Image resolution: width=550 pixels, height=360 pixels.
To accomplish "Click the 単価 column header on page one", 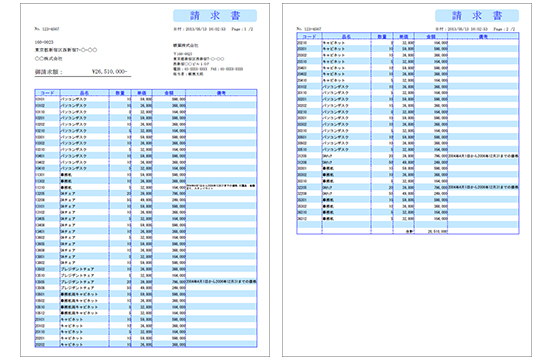I will 142,93.
